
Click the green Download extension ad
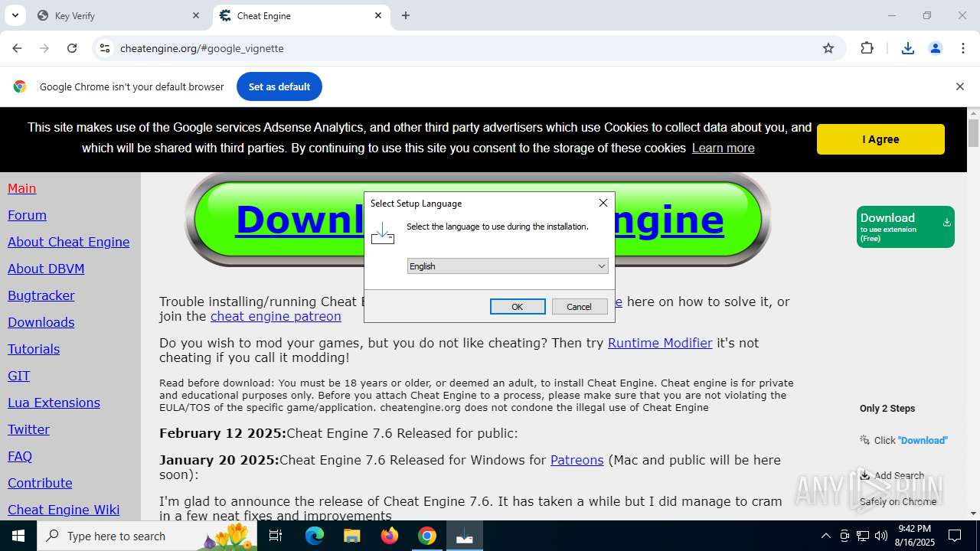[x=906, y=227]
